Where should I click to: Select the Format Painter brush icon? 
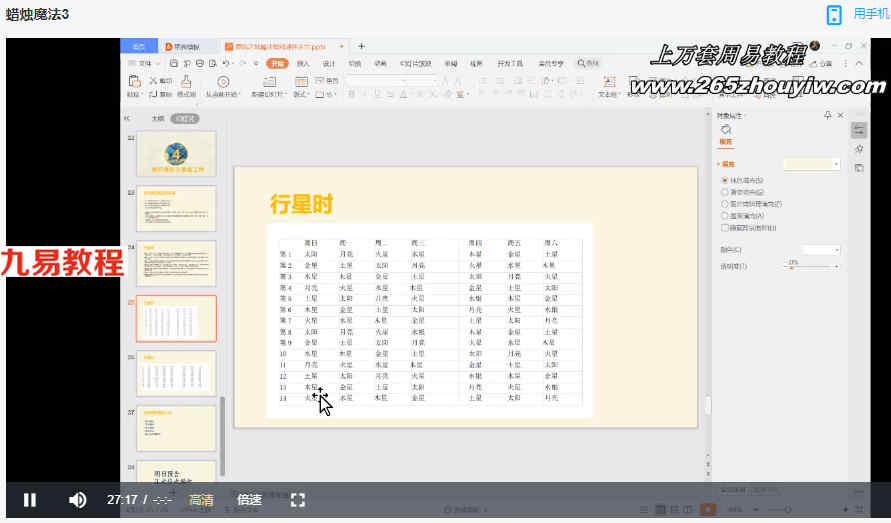coord(186,81)
